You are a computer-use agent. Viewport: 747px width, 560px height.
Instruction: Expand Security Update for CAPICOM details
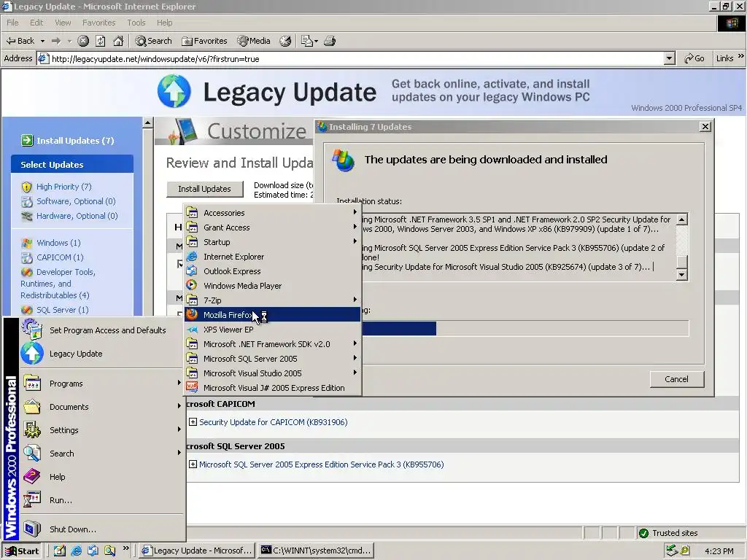[193, 422]
